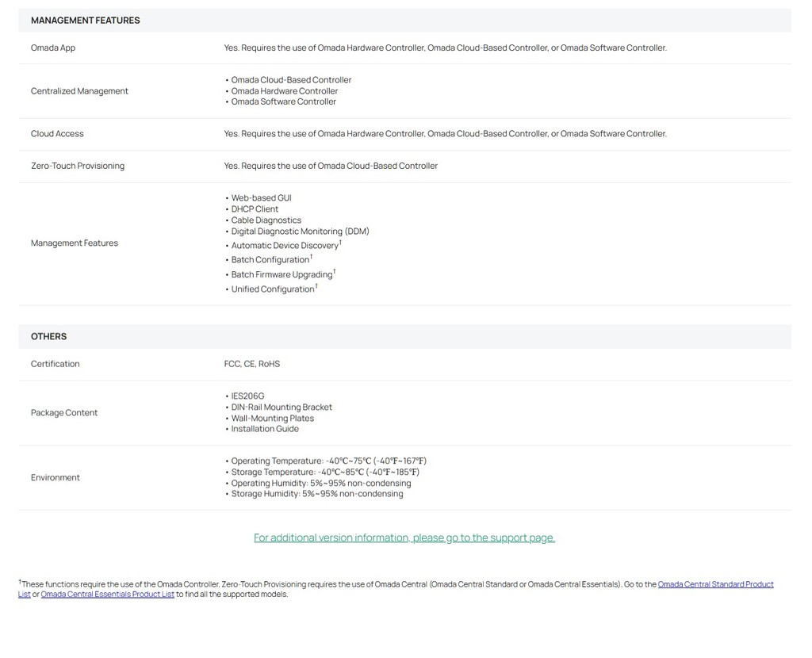812x658 pixels.
Task: Open the support page version information link
Action: click(x=404, y=537)
